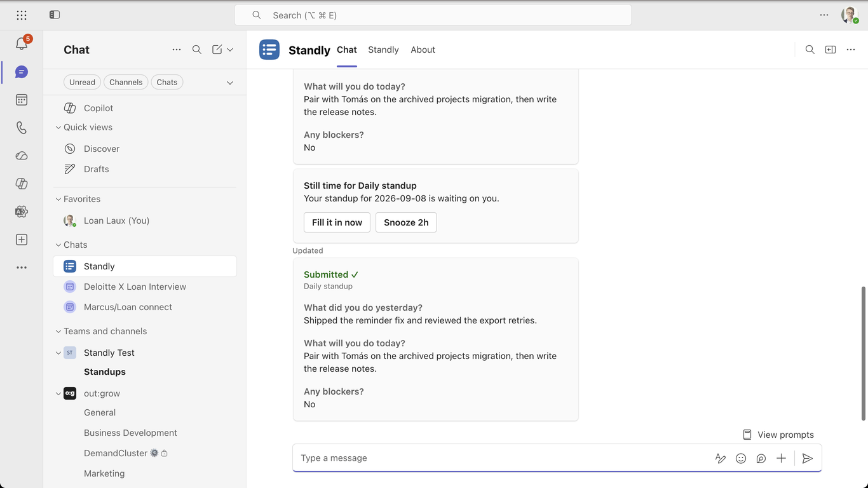Open Standly chat header more options
Viewport: 868px width, 488px height.
(851, 50)
